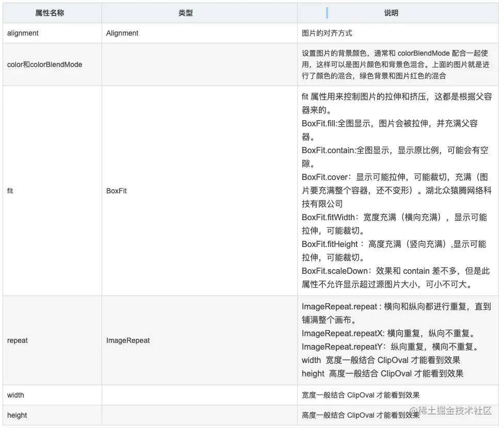This screenshot has width=504, height=428.
Task: Click the height property name cell
Action: (x=17, y=415)
